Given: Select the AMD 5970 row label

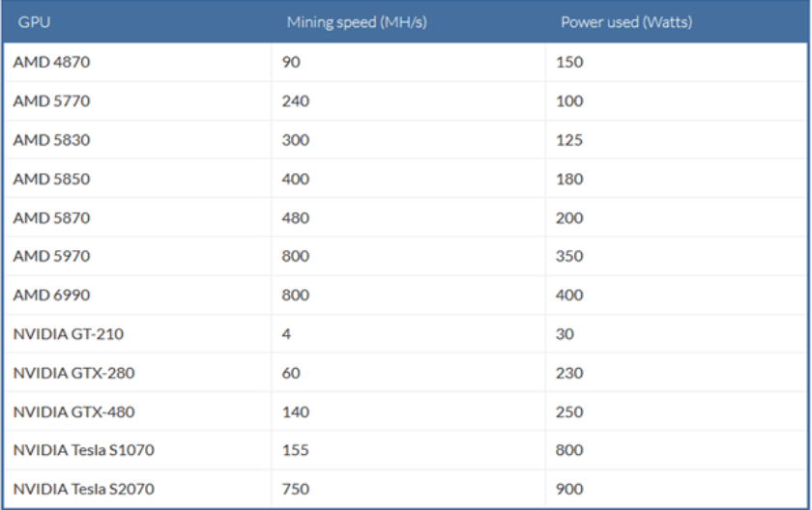Looking at the screenshot, I should click(x=44, y=256).
